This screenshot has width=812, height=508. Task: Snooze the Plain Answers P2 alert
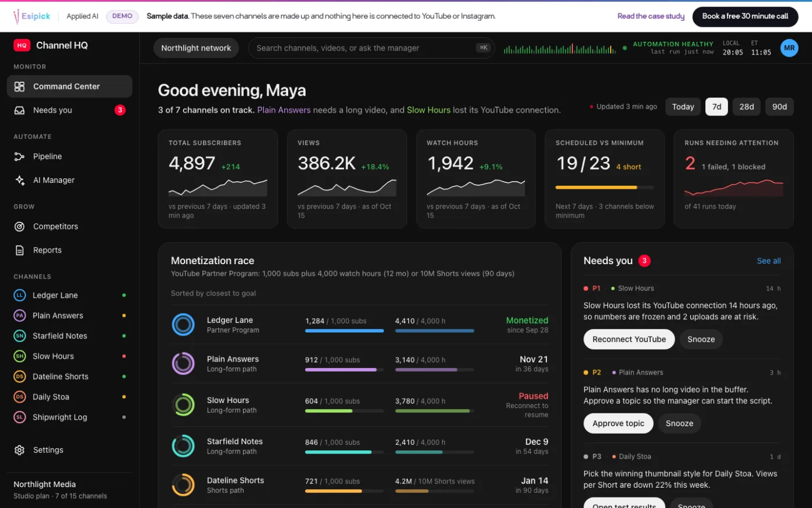click(679, 424)
